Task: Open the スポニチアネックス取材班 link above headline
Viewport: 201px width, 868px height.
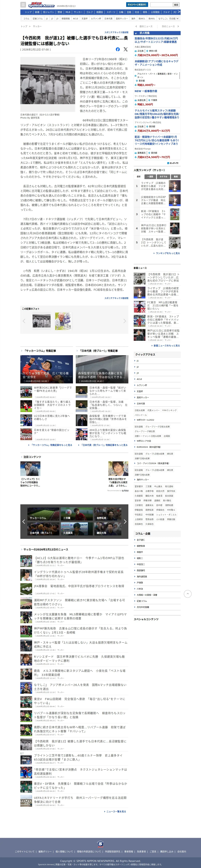Action: coord(116,33)
